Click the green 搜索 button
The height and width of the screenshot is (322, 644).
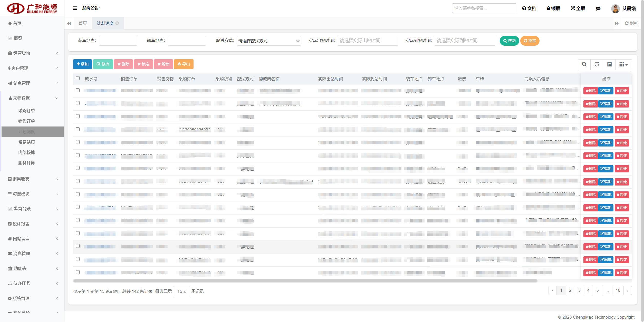click(509, 41)
